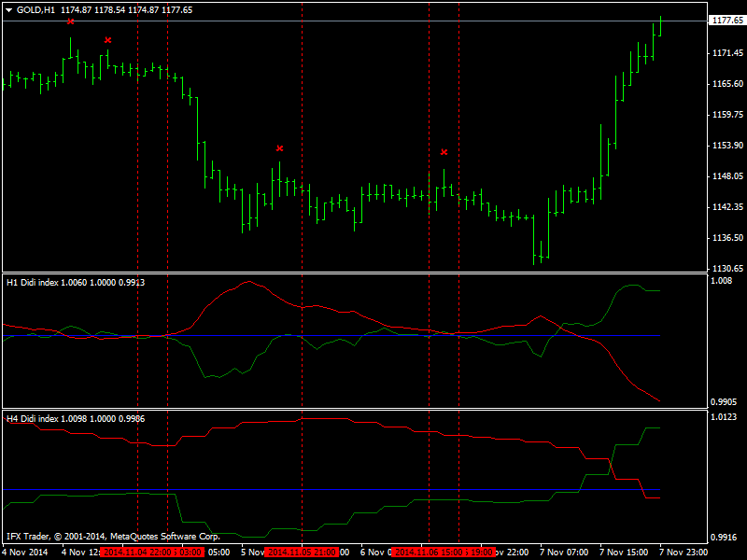The height and width of the screenshot is (560, 747).
Task: Click the 7 Nov 15:00 time axis label
Action: pyautogui.click(x=624, y=553)
